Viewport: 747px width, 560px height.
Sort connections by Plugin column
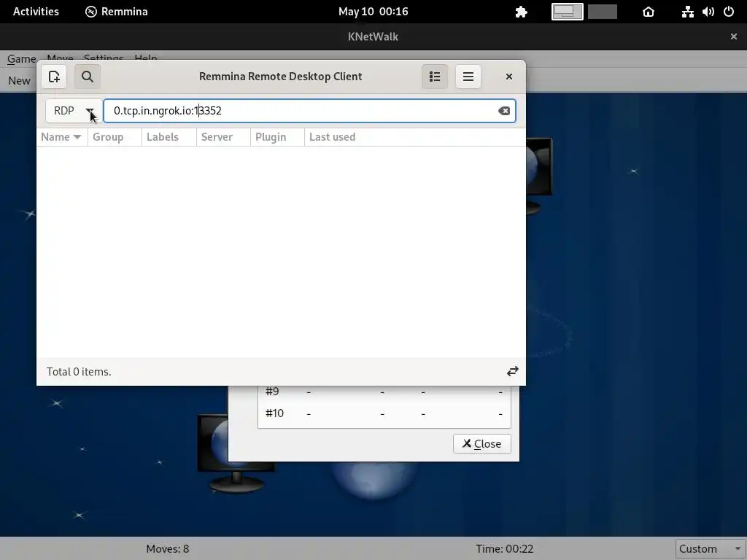pyautogui.click(x=277, y=137)
